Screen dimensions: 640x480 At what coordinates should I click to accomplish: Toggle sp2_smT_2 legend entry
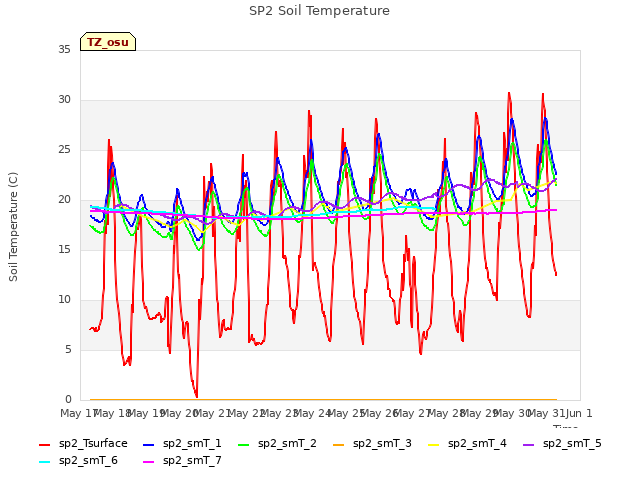(x=277, y=444)
